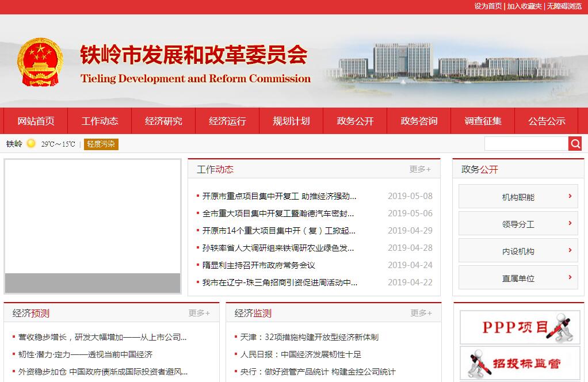The image size is (588, 382).
Task: Click 加入收藏夹 in the top bar
Action: [524, 6]
